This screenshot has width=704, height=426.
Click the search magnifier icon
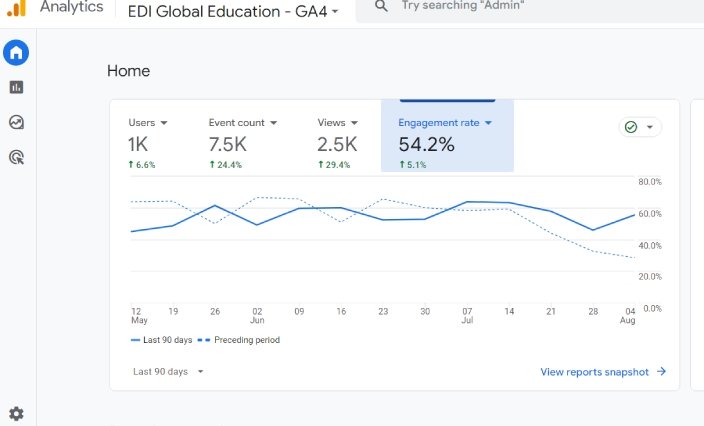click(381, 6)
